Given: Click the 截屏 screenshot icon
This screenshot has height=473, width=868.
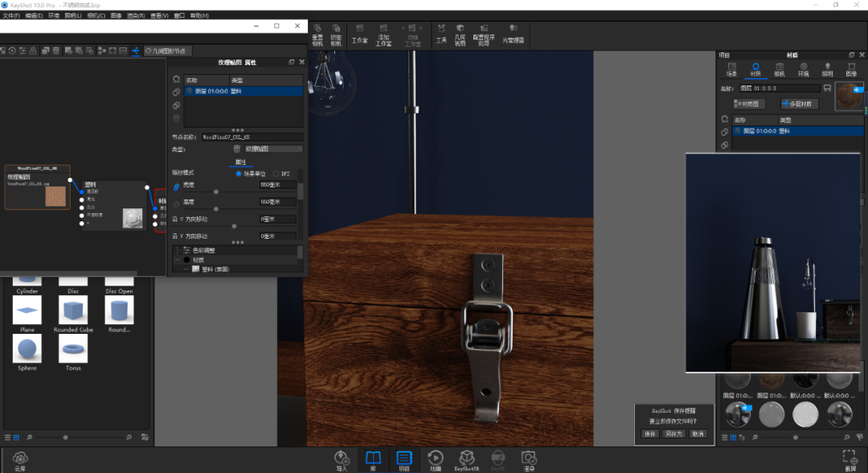Looking at the screenshot, I should coord(850,460).
